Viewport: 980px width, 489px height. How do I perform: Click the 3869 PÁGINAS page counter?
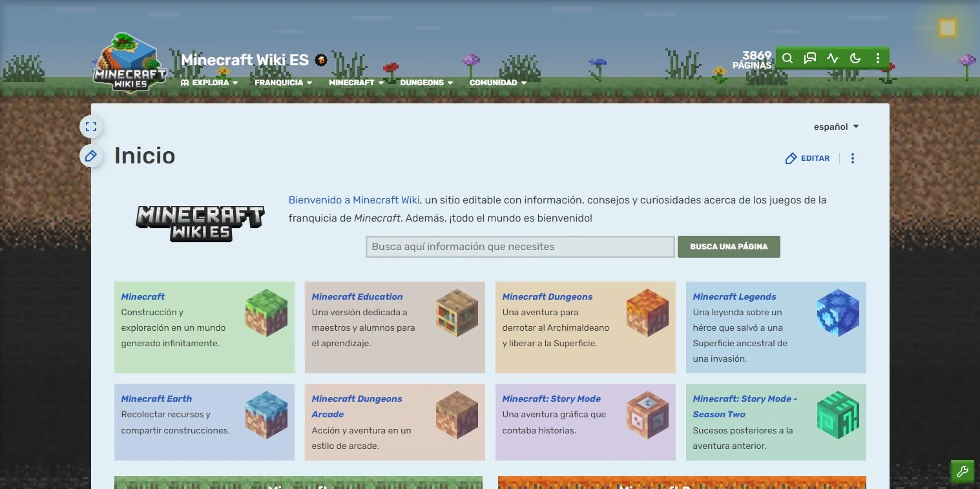(x=752, y=60)
